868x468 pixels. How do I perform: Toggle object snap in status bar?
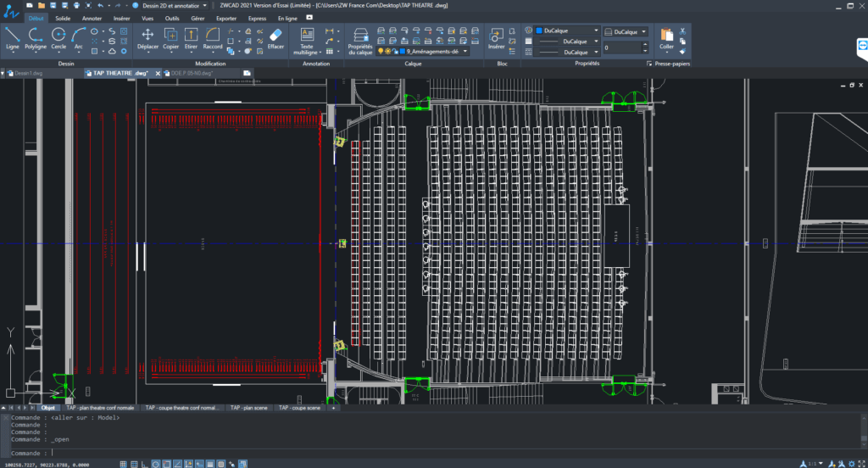pos(167,464)
